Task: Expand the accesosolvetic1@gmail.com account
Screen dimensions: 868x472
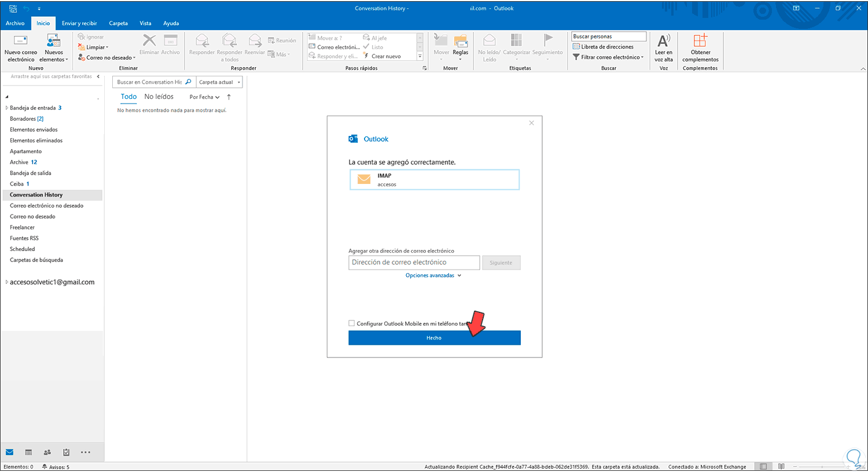Action: pos(7,282)
